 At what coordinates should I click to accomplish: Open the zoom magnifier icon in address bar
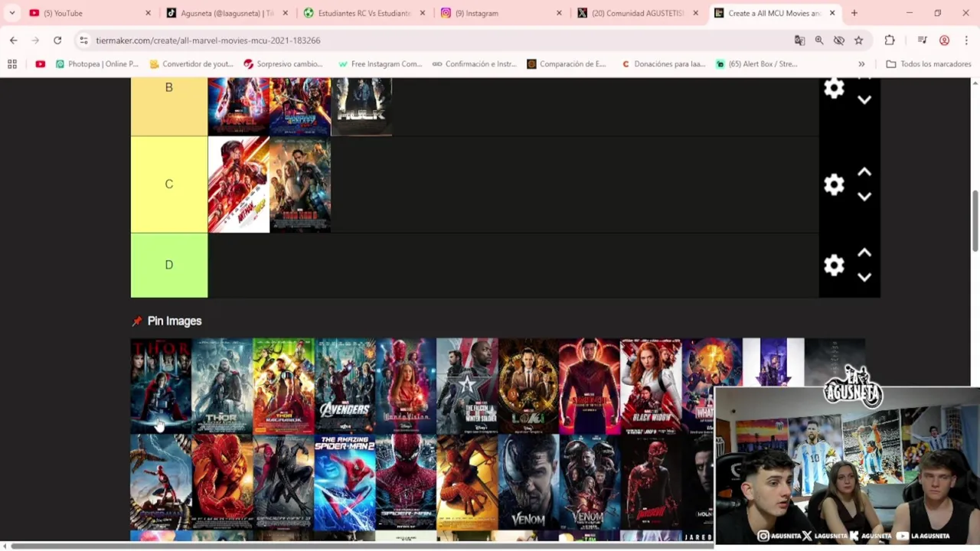pos(819,40)
